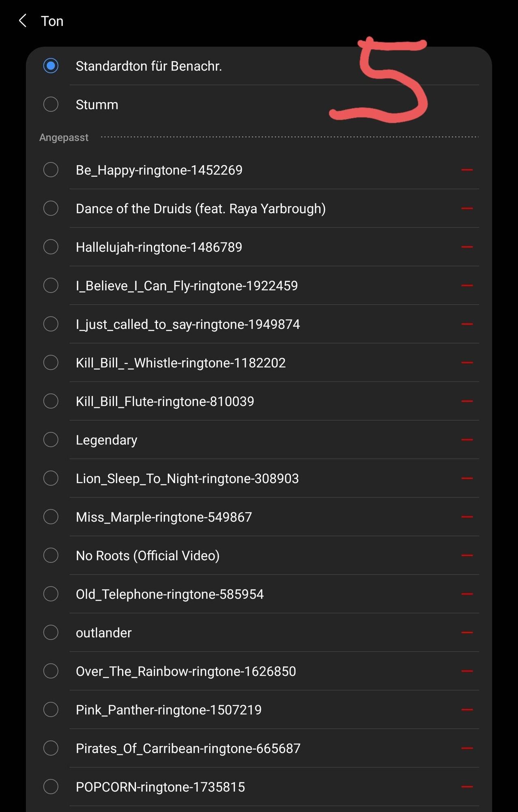
Task: Select I_Believe_I_Can_Fly radio button
Action: [x=51, y=285]
